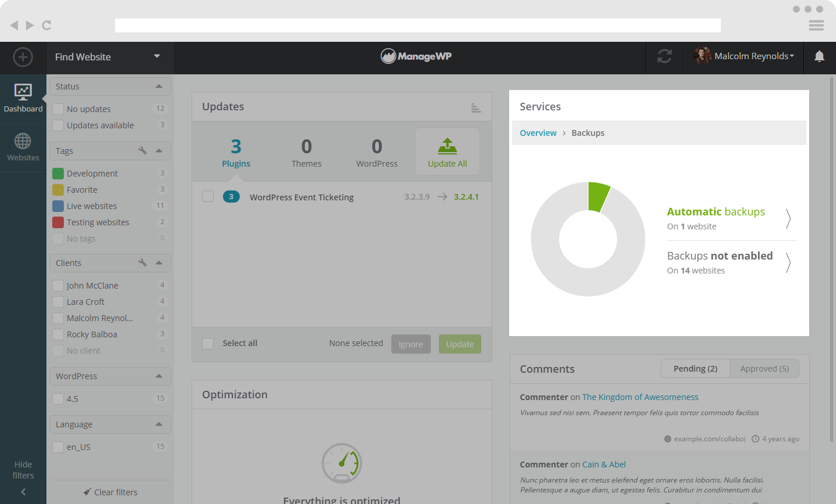Open the Cain & Abel link

[x=604, y=465]
